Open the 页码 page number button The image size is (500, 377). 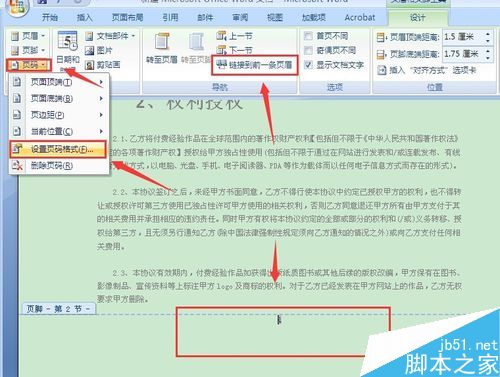[x=28, y=65]
